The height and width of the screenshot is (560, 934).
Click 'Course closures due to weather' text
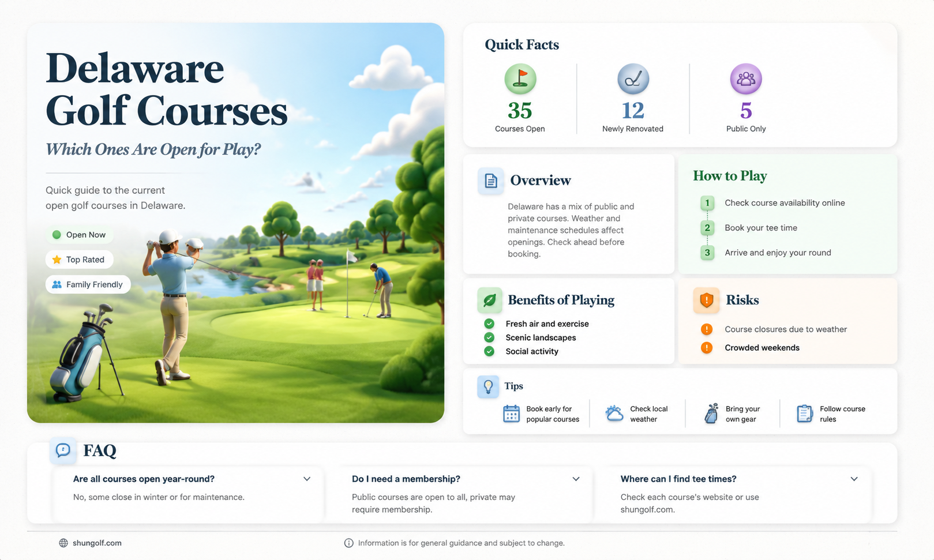coord(786,329)
